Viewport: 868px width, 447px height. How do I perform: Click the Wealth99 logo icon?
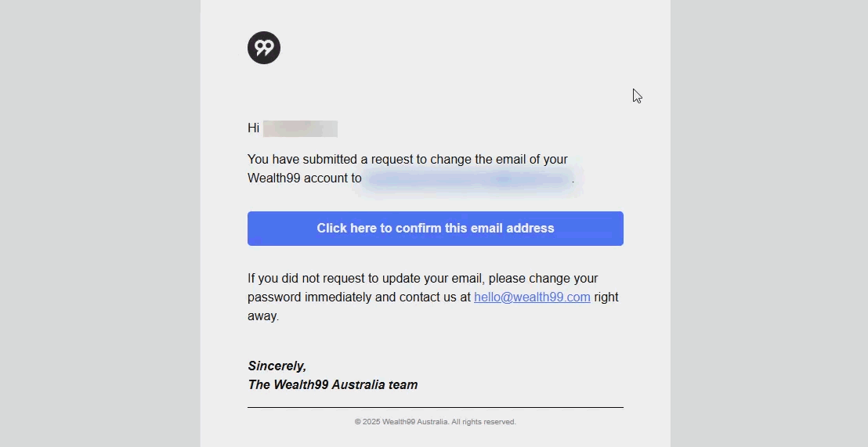(x=264, y=48)
